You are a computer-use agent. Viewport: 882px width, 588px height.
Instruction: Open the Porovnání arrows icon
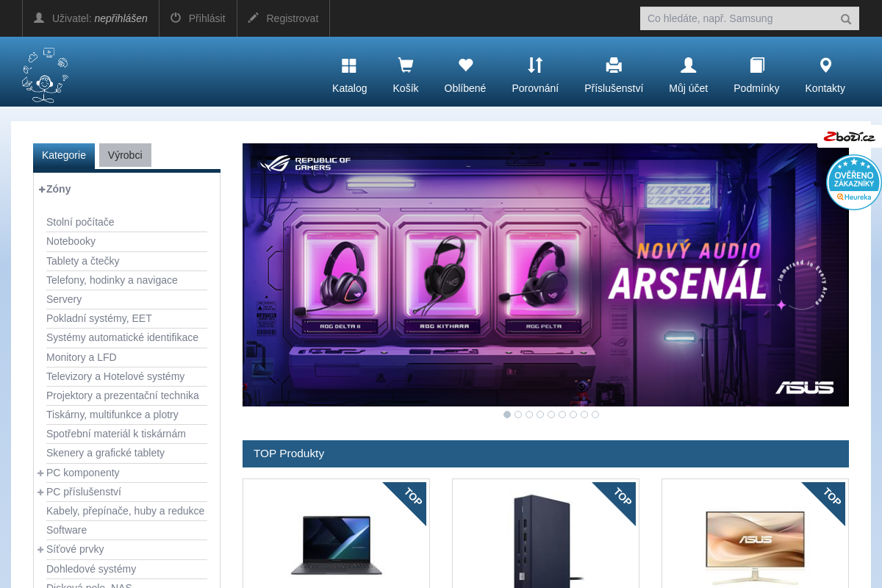click(x=535, y=65)
